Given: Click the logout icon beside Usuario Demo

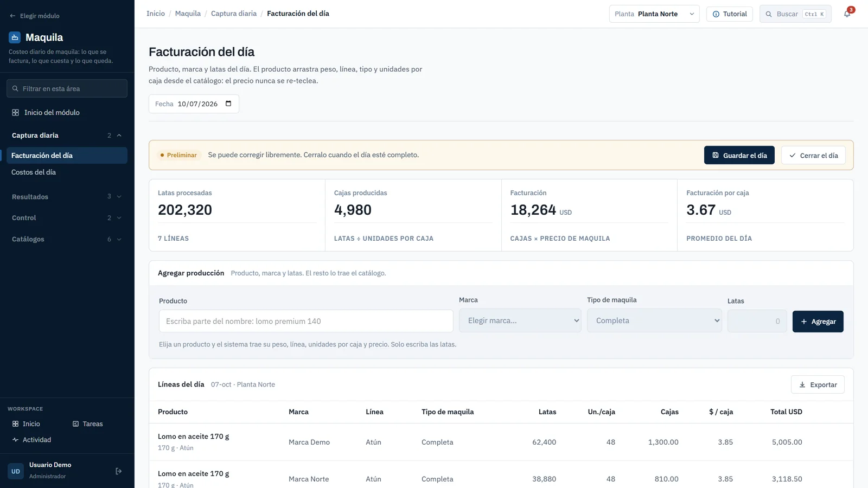Looking at the screenshot, I should 119,471.
